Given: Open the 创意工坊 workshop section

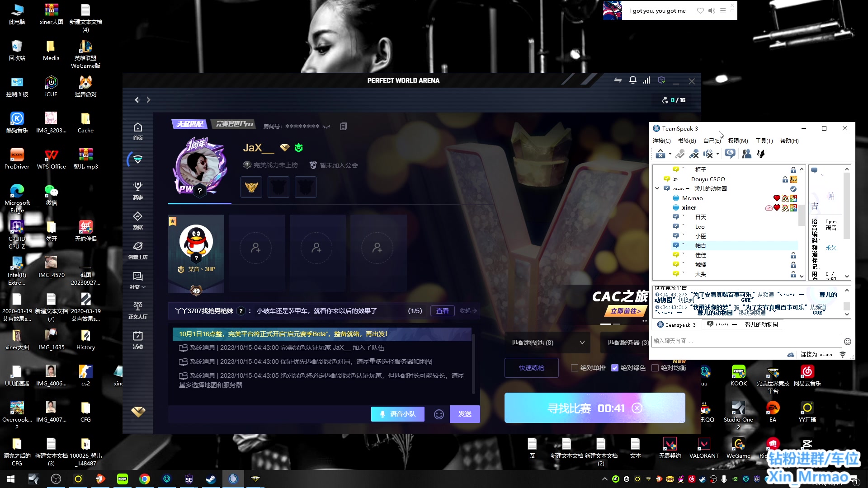Looking at the screenshot, I should (138, 250).
